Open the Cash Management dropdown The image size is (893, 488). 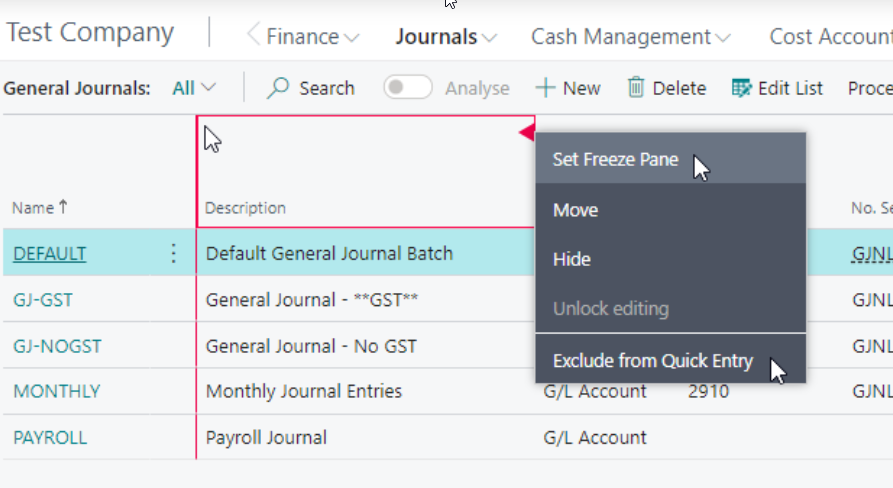(630, 37)
